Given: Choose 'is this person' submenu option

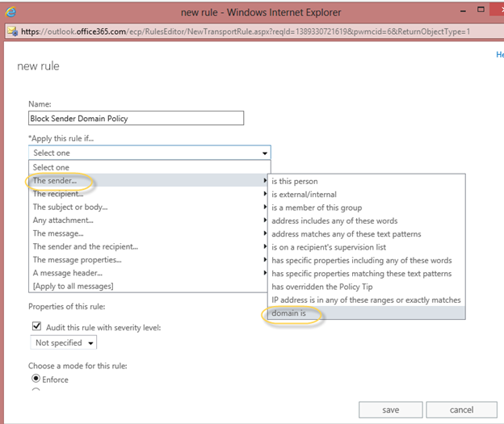Looking at the screenshot, I should [x=367, y=181].
